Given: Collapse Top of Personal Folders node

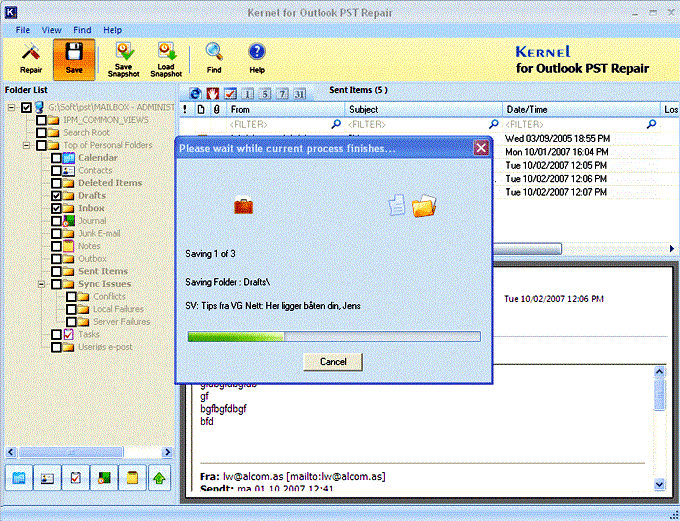Looking at the screenshot, I should 27,145.
